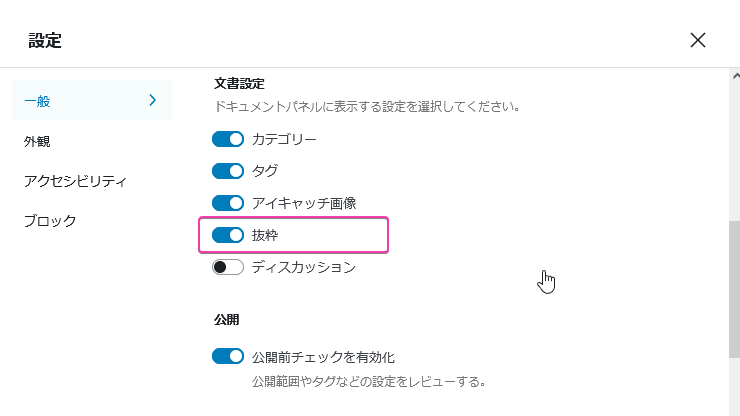Click the アイキャッチ画像 label text
Image resolution: width=740 pixels, height=416 pixels.
pyautogui.click(x=304, y=203)
